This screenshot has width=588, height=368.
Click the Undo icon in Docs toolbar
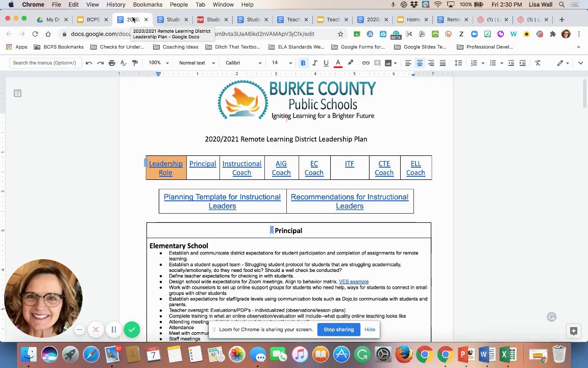click(89, 63)
